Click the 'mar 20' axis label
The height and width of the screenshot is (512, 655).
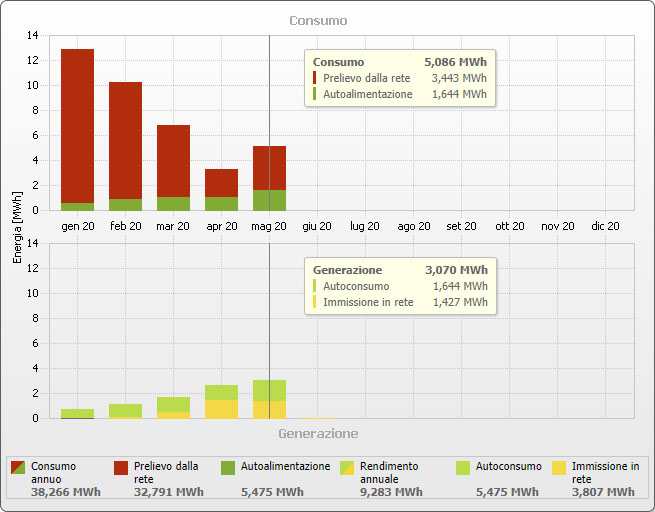point(173,226)
